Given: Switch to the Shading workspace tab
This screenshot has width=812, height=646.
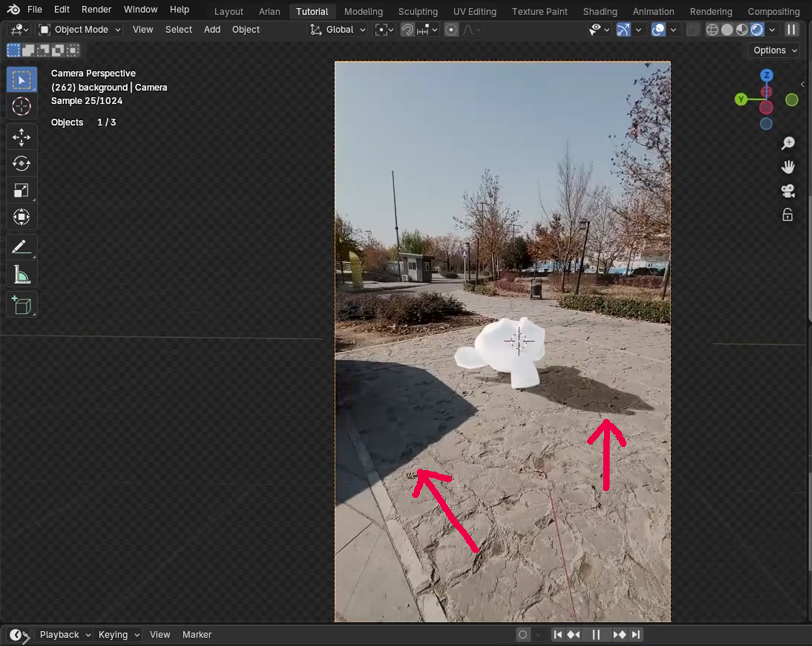Looking at the screenshot, I should [x=600, y=11].
